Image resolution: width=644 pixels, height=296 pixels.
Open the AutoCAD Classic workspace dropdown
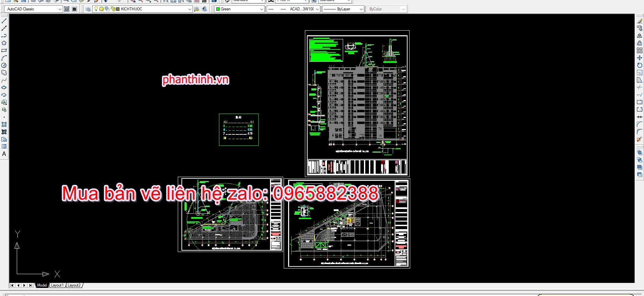click(60, 9)
